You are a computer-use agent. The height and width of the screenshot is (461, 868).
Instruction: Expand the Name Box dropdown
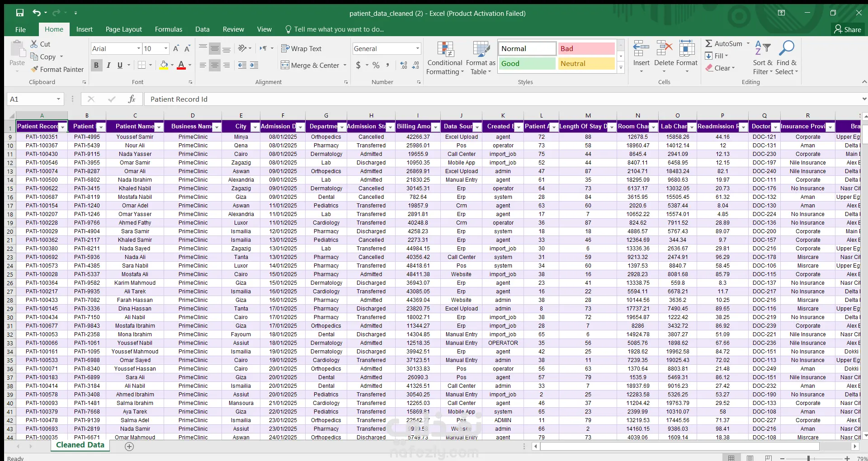click(x=58, y=99)
